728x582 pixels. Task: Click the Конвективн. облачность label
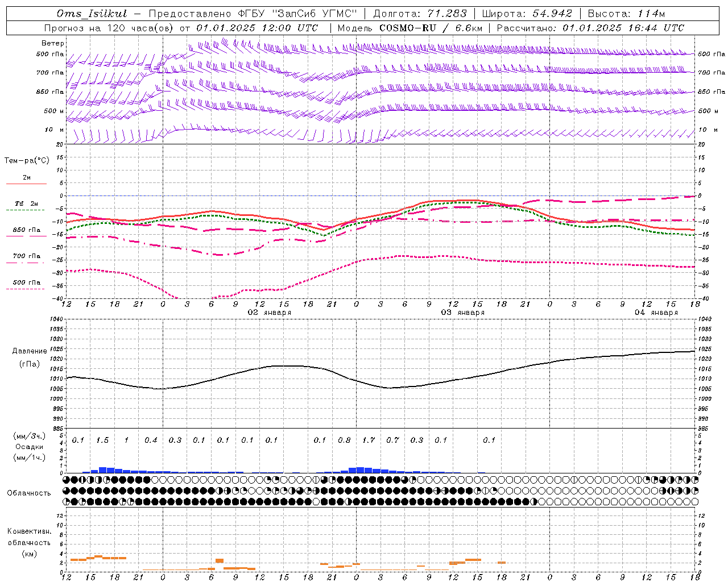(29, 537)
